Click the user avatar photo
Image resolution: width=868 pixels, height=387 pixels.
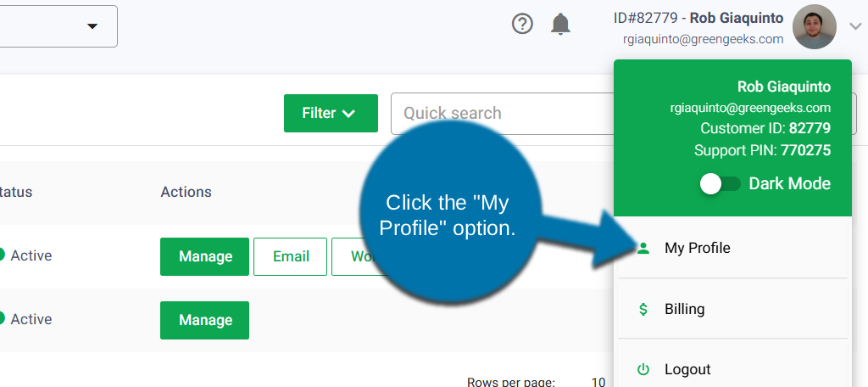[814, 27]
